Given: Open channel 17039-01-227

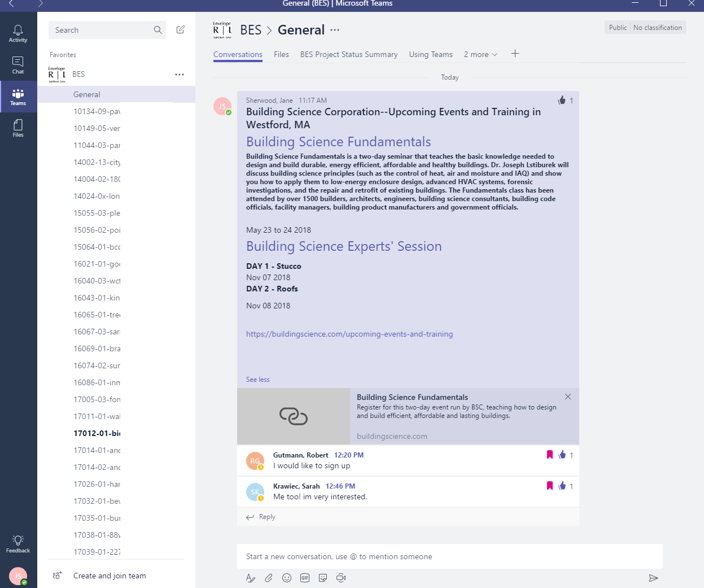Looking at the screenshot, I should tap(97, 552).
